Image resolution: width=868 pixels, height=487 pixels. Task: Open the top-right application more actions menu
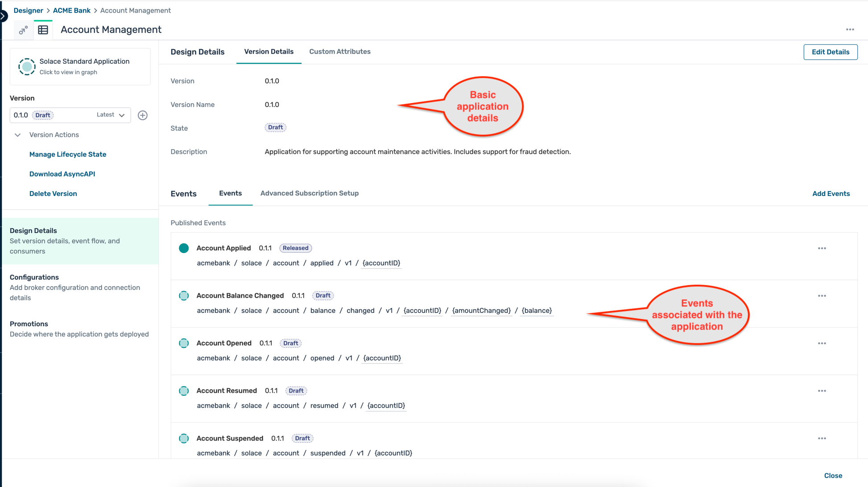click(x=850, y=29)
